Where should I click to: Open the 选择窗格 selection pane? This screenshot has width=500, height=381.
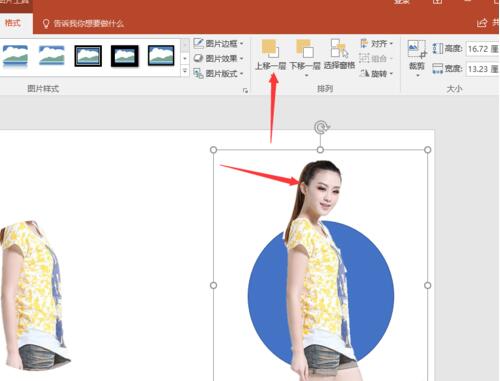(339, 55)
